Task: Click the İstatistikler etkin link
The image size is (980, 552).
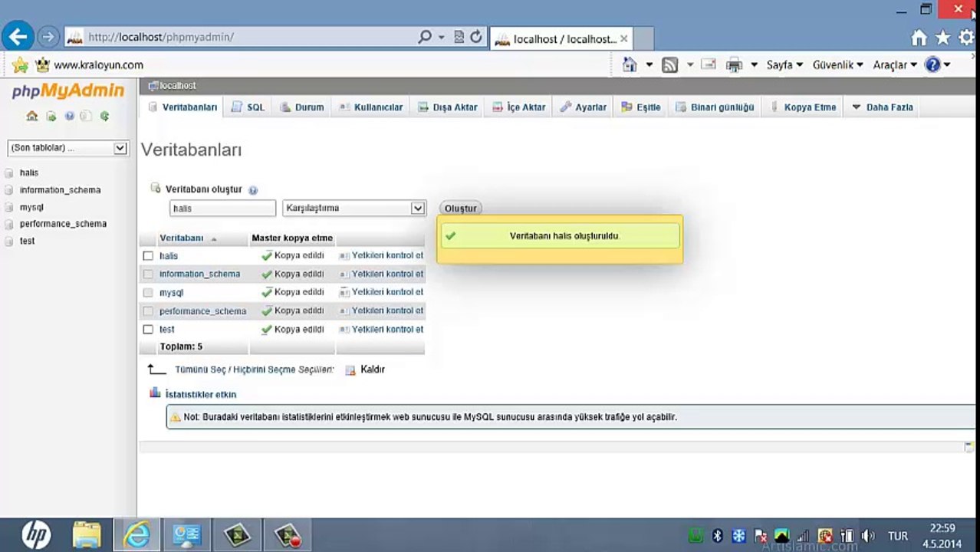Action: (201, 394)
